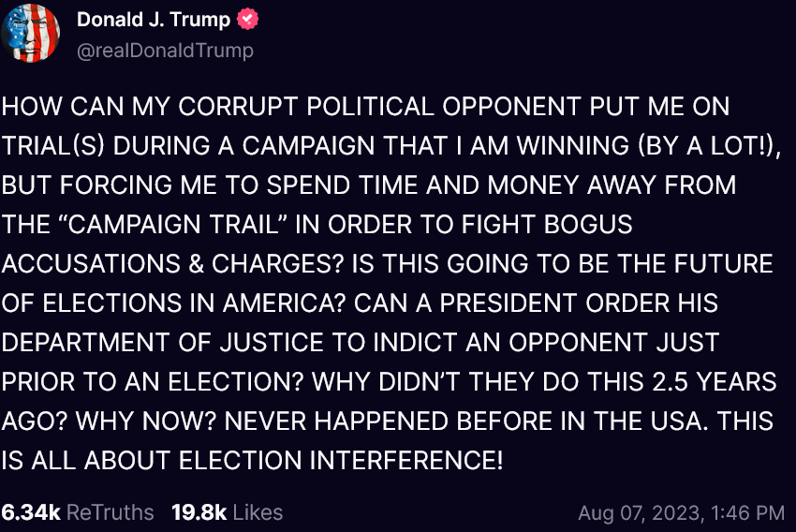The image size is (796, 532).
Task: Open the Aug 07, 2023 timestamp link
Action: click(681, 512)
